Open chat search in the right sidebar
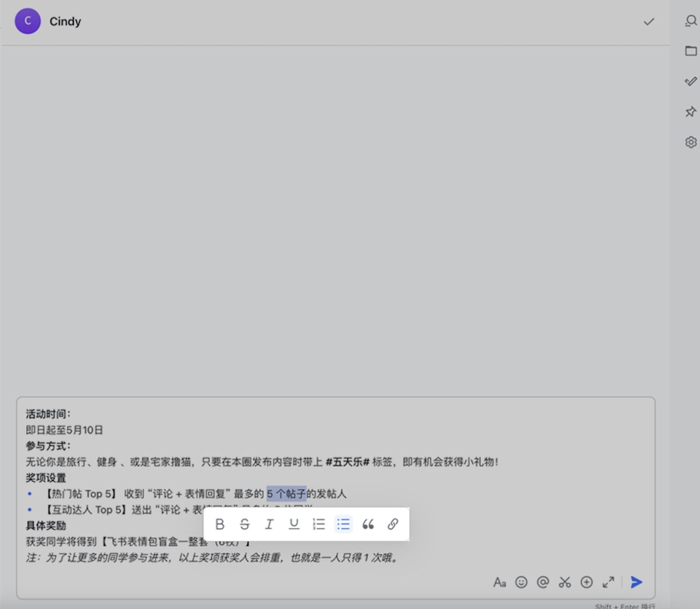The width and height of the screenshot is (700, 609). point(691,21)
